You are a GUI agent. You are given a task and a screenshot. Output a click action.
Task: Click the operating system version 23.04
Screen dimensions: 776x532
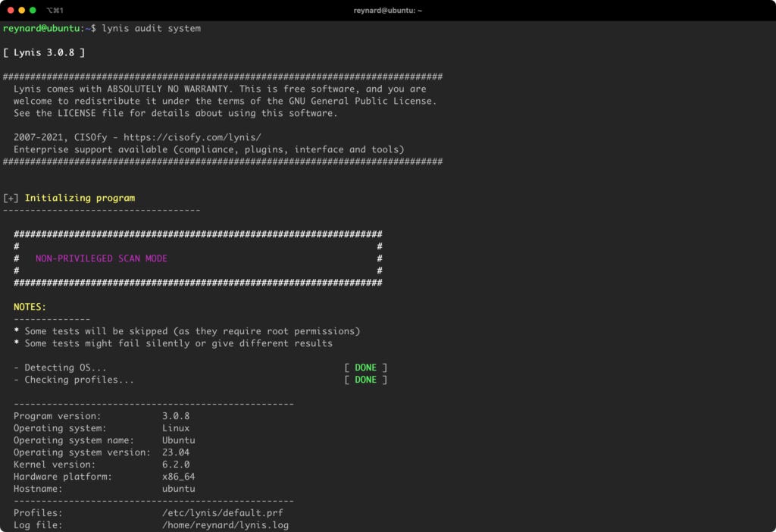coord(176,452)
